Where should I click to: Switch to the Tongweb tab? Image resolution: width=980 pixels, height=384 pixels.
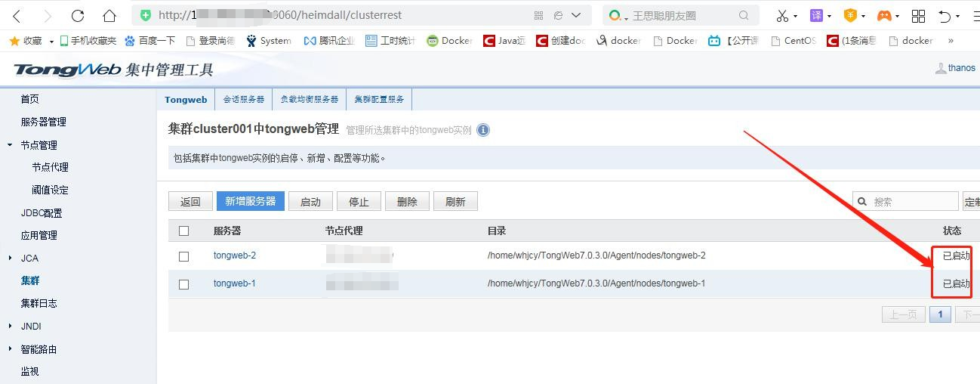(186, 100)
